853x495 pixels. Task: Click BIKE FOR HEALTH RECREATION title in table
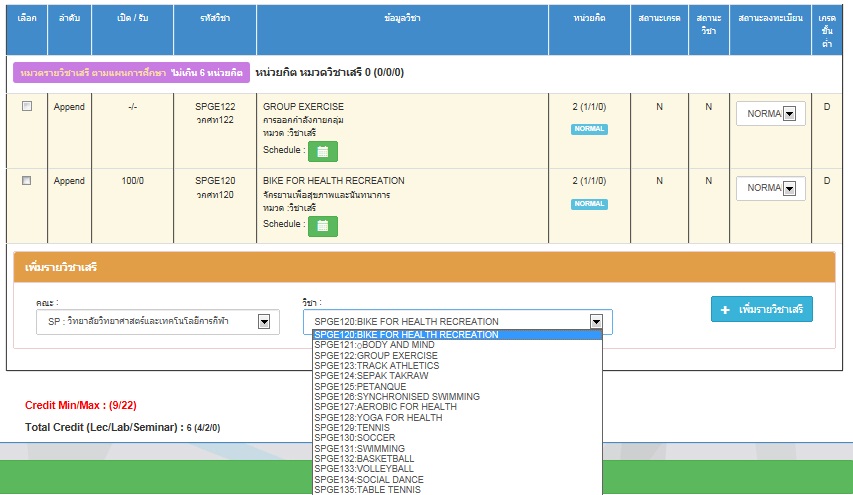(x=333, y=181)
